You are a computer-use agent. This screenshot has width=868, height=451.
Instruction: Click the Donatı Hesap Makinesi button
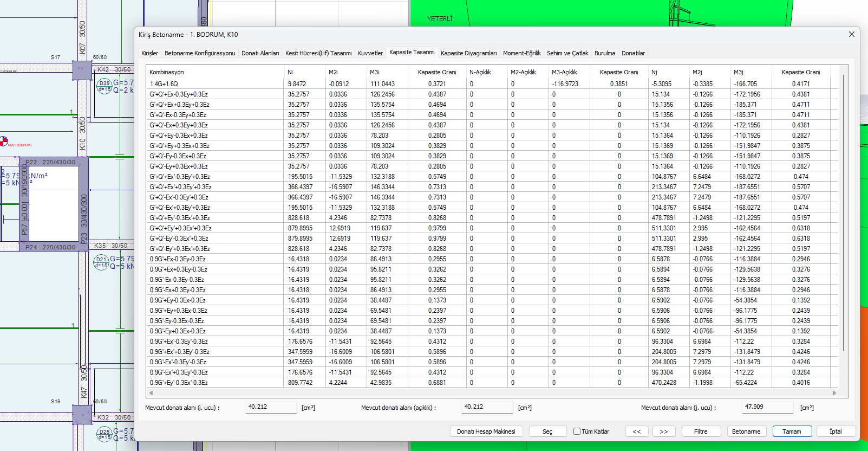[486, 431]
